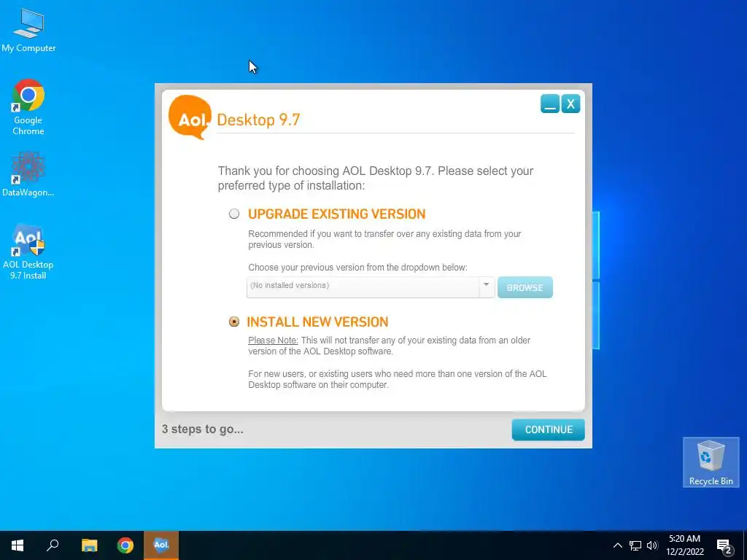The image size is (747, 560).
Task: Show hidden system tray icons
Action: tap(617, 545)
